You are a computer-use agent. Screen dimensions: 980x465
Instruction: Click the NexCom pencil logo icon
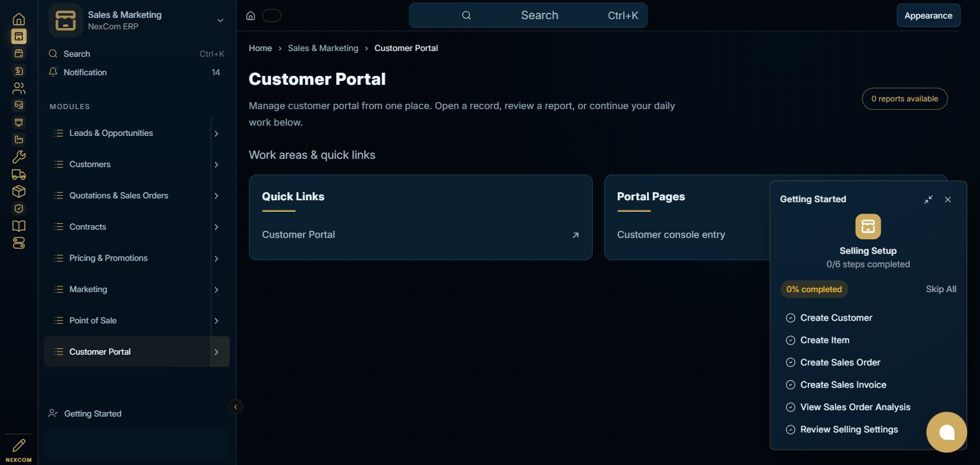19,445
